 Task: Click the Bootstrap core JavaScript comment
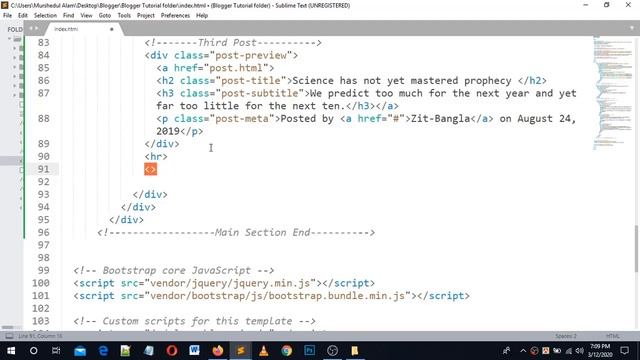174,270
